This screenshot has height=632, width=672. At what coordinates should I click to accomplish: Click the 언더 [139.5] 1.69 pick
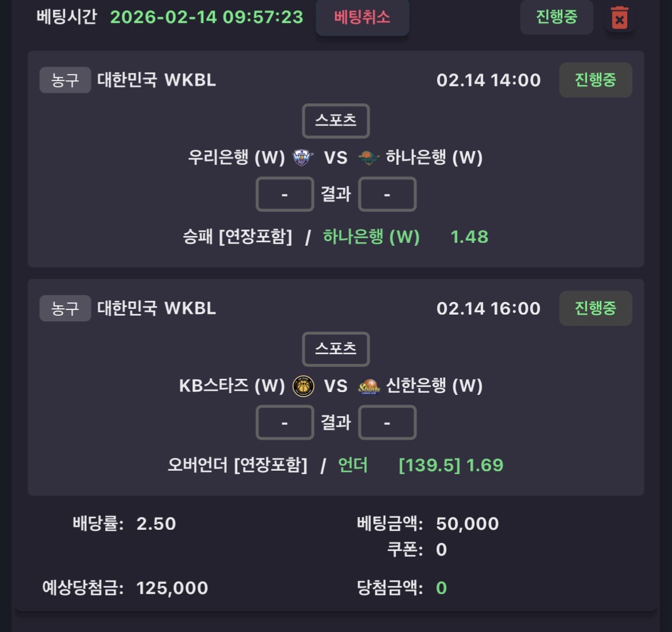coord(420,465)
